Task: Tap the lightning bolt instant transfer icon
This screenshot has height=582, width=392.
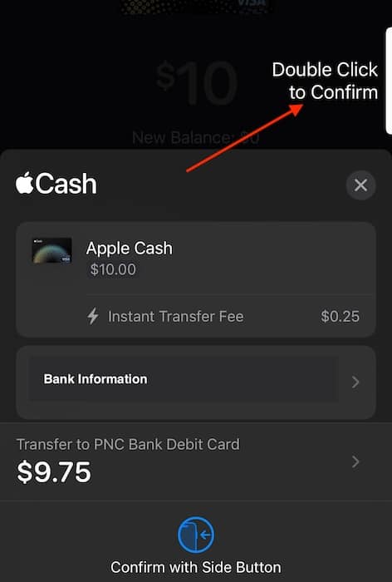Action: click(x=93, y=316)
